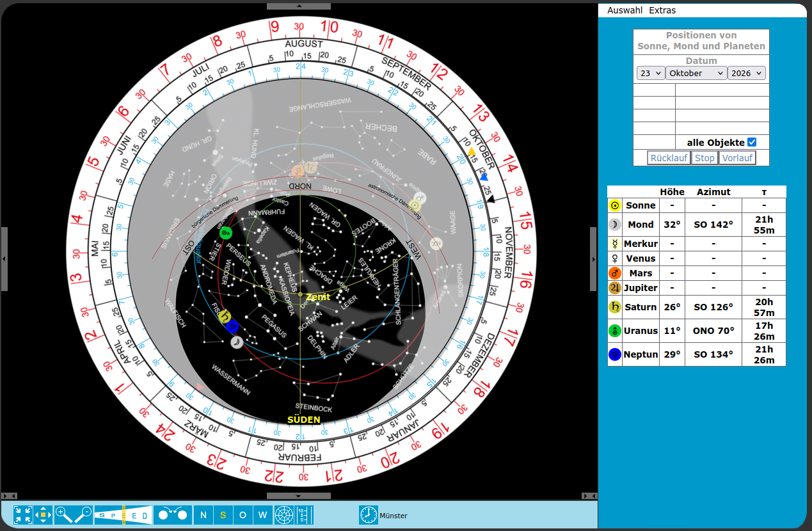Click the Azimut column header
Image resolution: width=812 pixels, height=531 pixels.
tap(713, 192)
